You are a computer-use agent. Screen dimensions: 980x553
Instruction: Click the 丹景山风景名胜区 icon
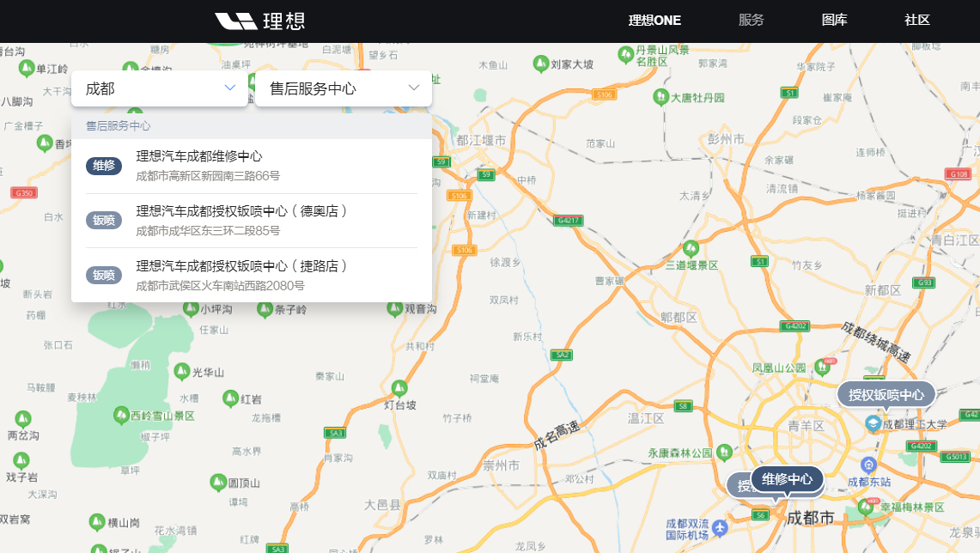click(x=625, y=55)
